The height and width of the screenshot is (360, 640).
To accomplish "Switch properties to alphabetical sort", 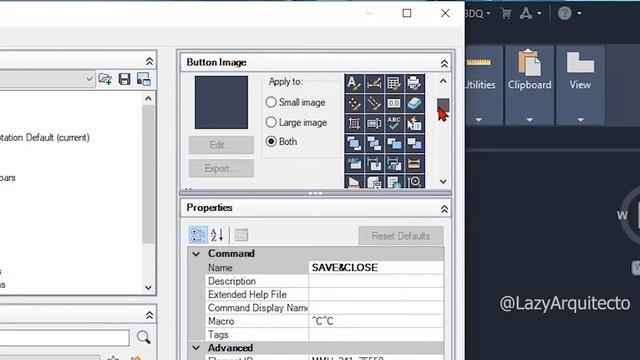I will (217, 235).
